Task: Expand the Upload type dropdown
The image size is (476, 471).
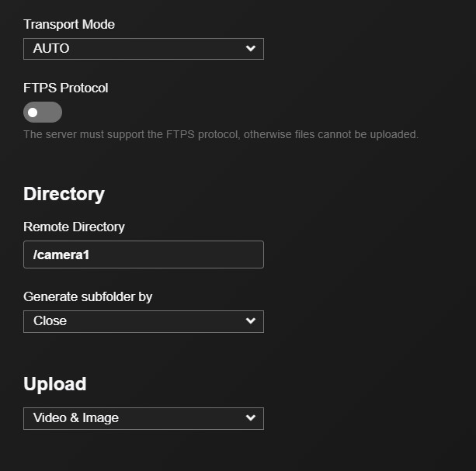Action: click(144, 418)
